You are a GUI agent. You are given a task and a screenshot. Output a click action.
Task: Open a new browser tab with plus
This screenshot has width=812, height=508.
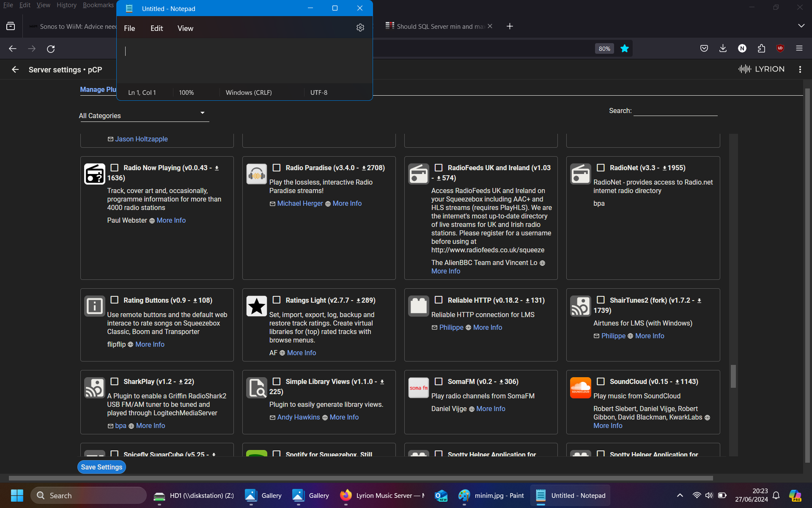click(510, 26)
